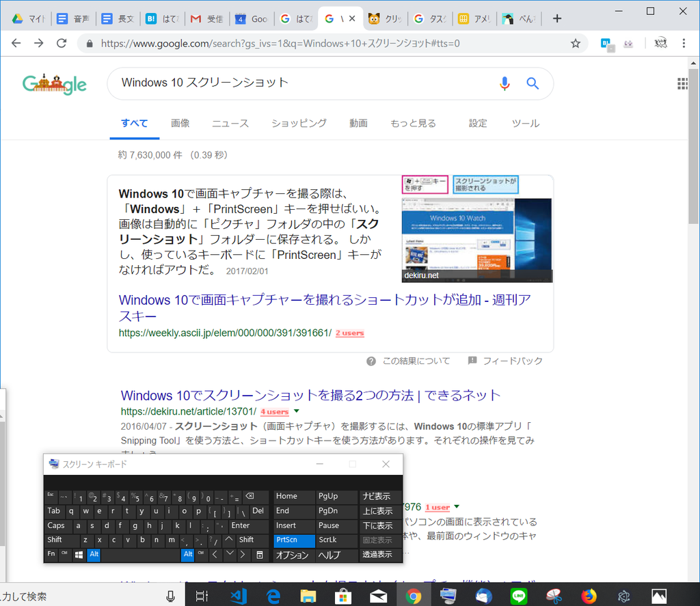Open the Hatena Bookmark extension

click(x=607, y=44)
